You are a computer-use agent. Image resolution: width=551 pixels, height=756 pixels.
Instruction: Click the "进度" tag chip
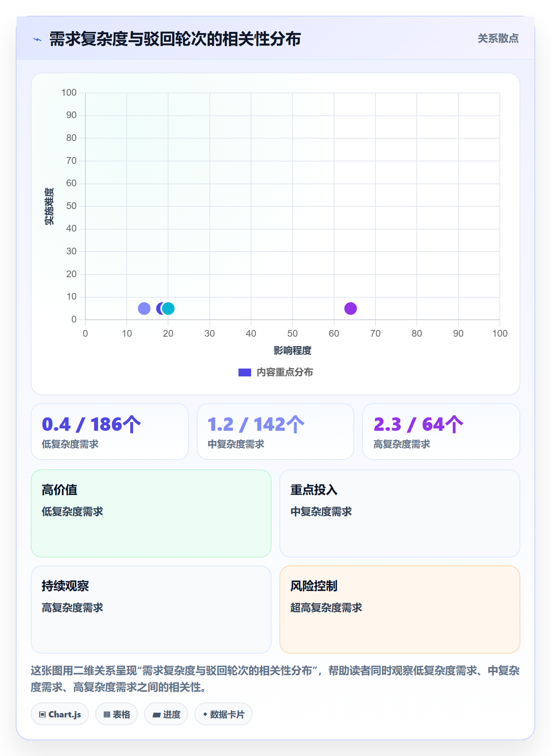coord(166,714)
